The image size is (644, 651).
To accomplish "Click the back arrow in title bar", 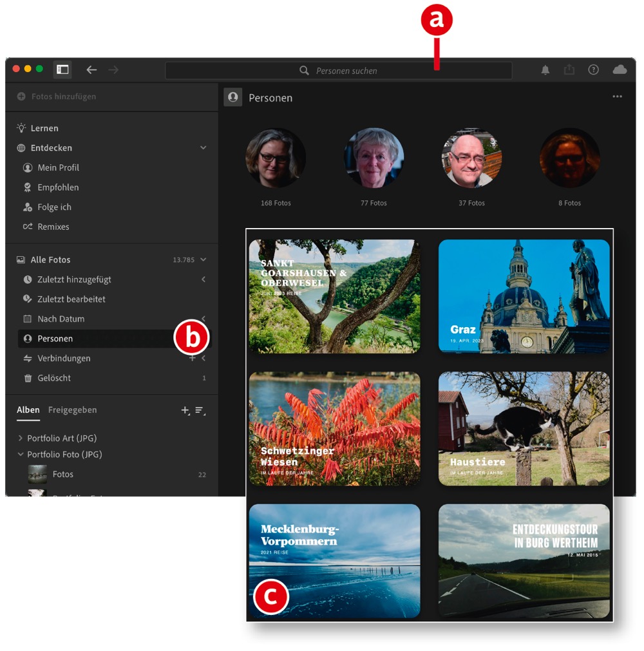I will pos(91,70).
